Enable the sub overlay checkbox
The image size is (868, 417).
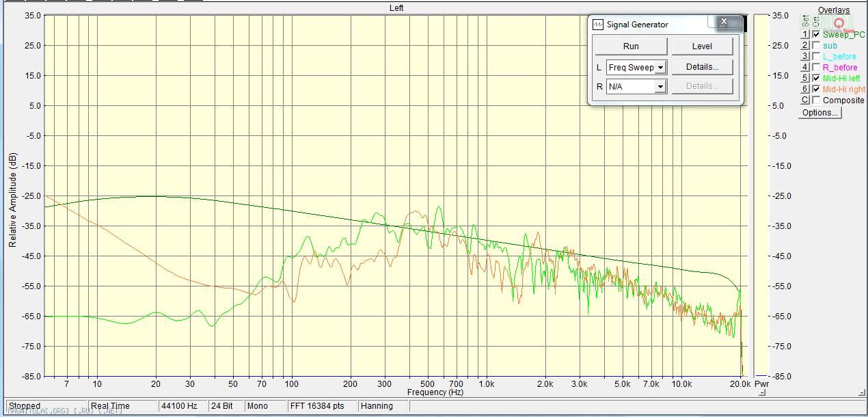point(816,46)
